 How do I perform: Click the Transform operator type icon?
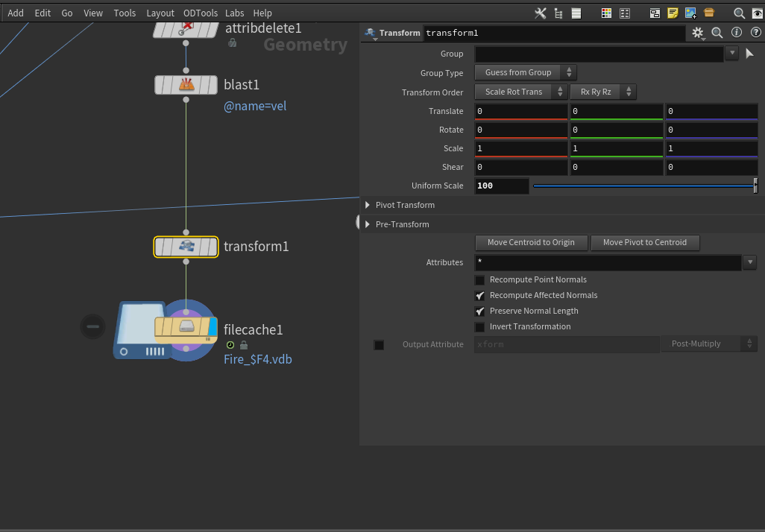coord(371,33)
